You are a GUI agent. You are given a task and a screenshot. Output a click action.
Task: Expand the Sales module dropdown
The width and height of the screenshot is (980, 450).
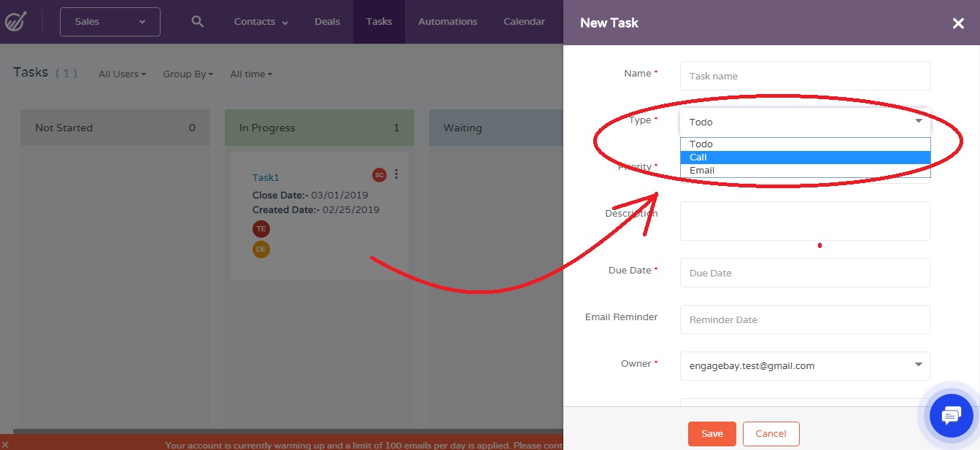110,22
